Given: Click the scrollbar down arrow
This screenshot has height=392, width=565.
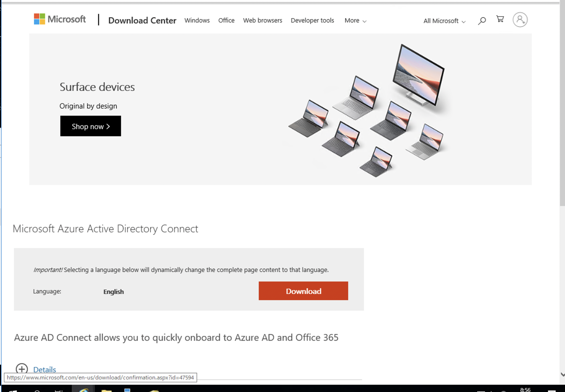Looking at the screenshot, I should tap(562, 374).
